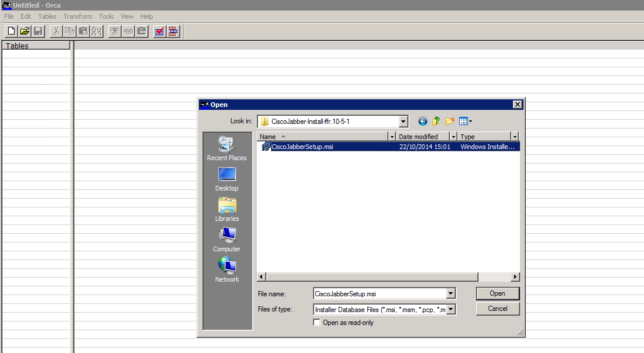The image size is (644, 353).
Task: Click the Windows Installe... type cell
Action: click(x=487, y=147)
